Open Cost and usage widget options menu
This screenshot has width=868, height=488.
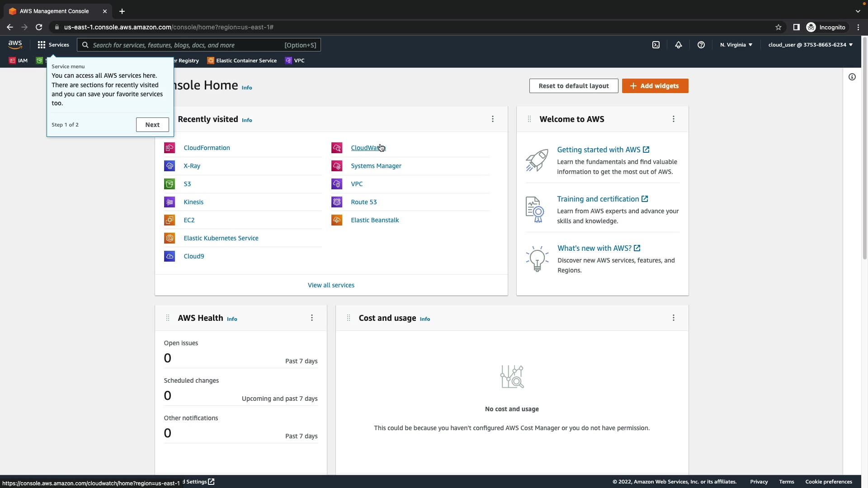[x=674, y=318]
